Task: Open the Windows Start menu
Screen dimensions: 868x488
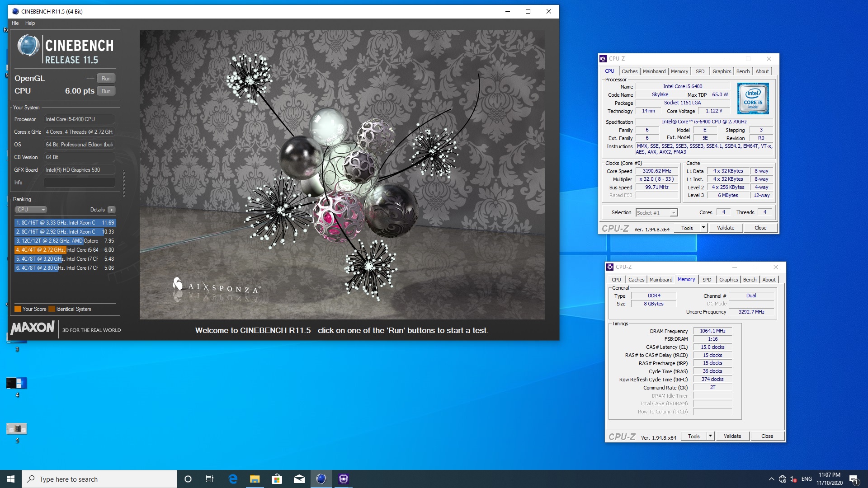Action: [x=11, y=479]
